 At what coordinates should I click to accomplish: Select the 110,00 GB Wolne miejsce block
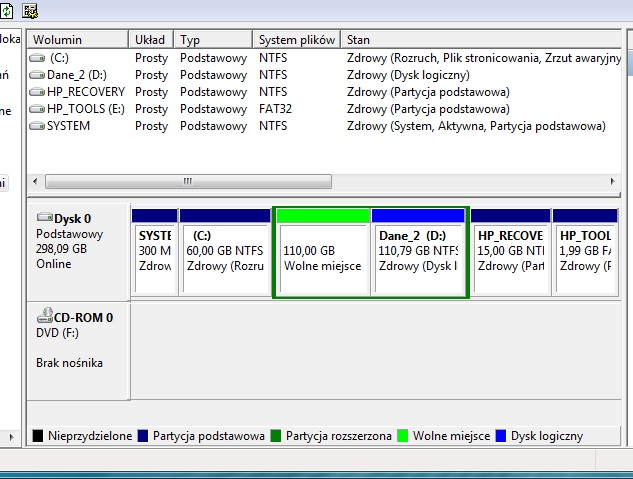click(323, 252)
